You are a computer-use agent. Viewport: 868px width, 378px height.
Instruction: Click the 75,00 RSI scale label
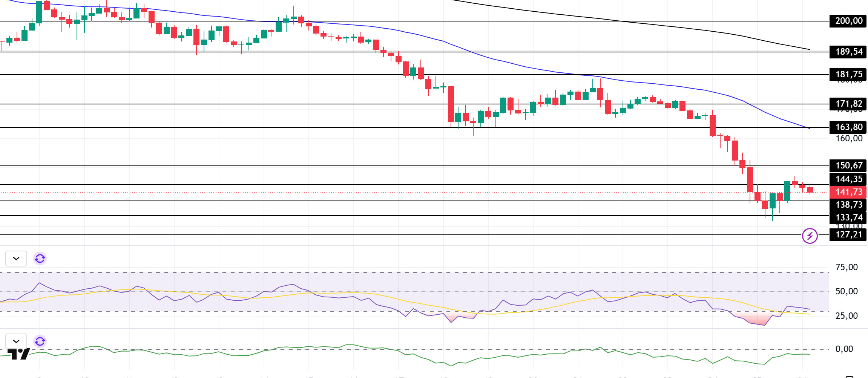pos(847,267)
